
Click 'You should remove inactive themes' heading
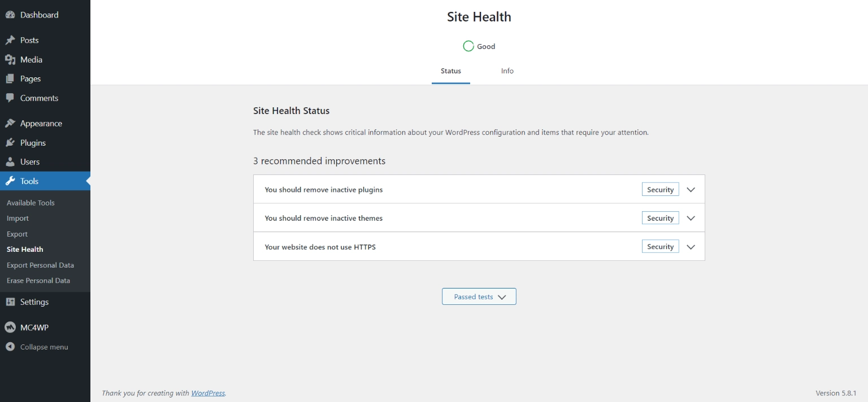tap(324, 218)
